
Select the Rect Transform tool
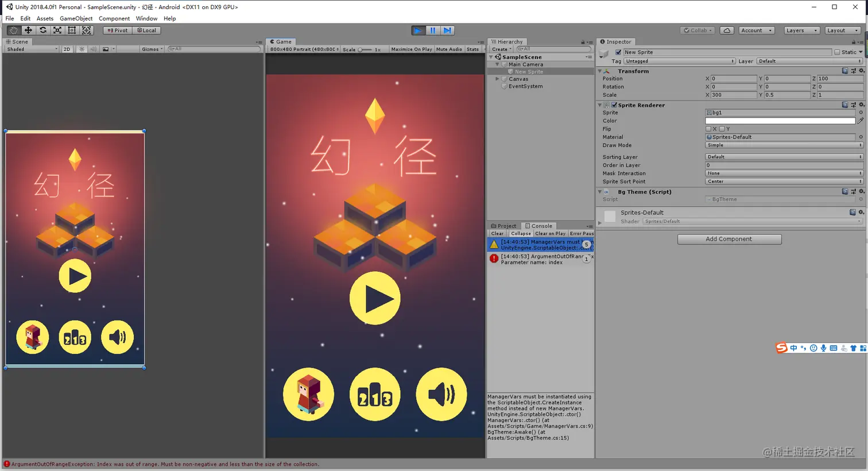coord(72,30)
